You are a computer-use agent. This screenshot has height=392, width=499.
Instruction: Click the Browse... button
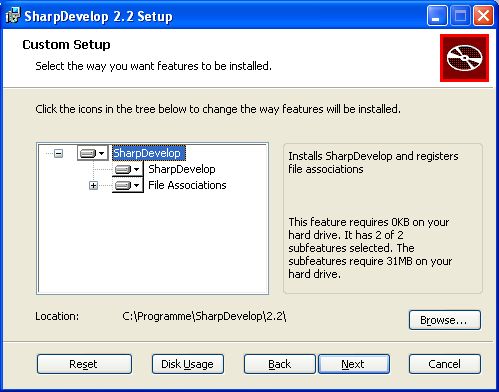point(445,320)
